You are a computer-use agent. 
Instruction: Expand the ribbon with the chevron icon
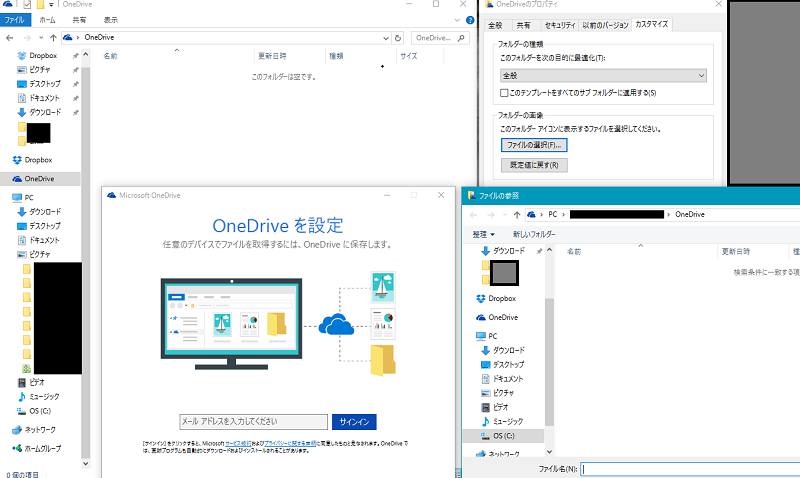[457, 20]
